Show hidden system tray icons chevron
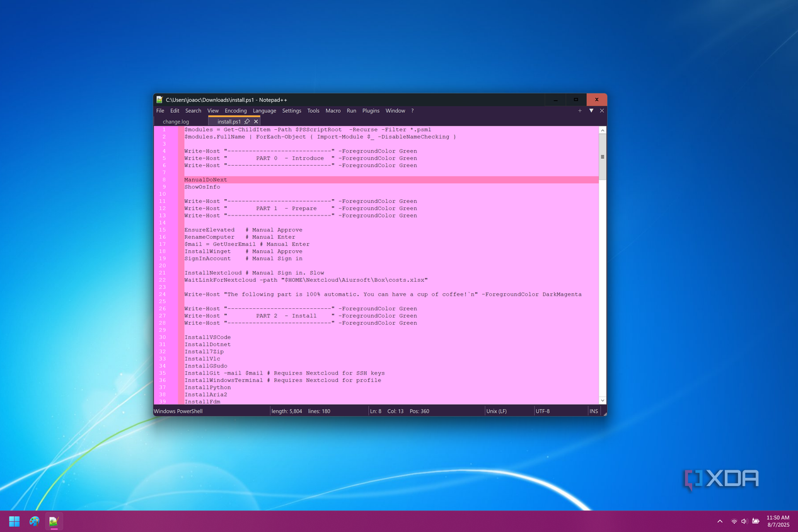 coord(720,521)
